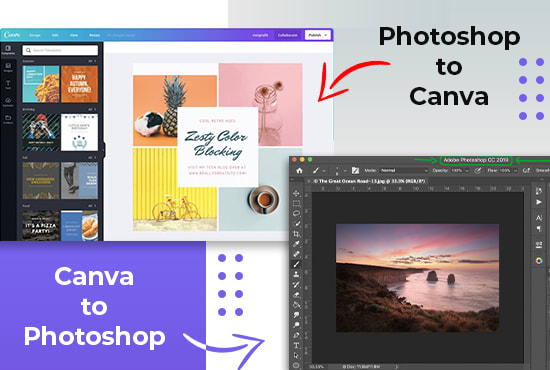Screen dimensions: 550x370
Task: Enable airbrush-style build-up next to Flow
Action: pyautogui.click(x=526, y=170)
